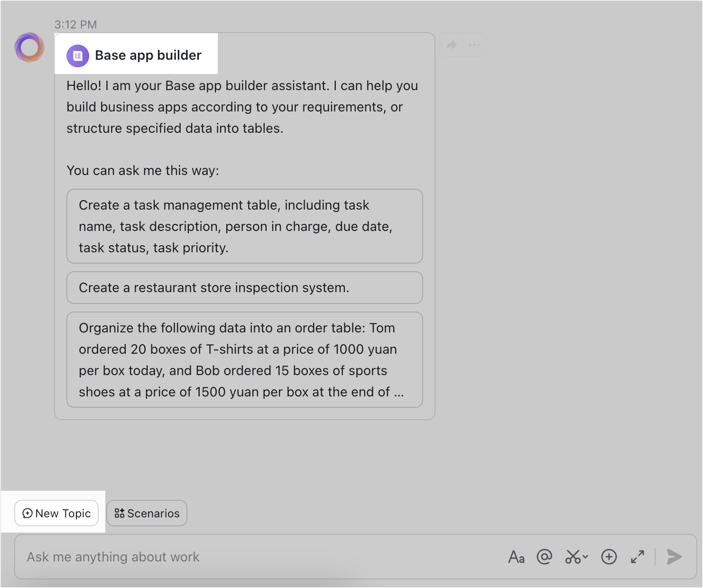Start a New Topic

pyautogui.click(x=56, y=513)
